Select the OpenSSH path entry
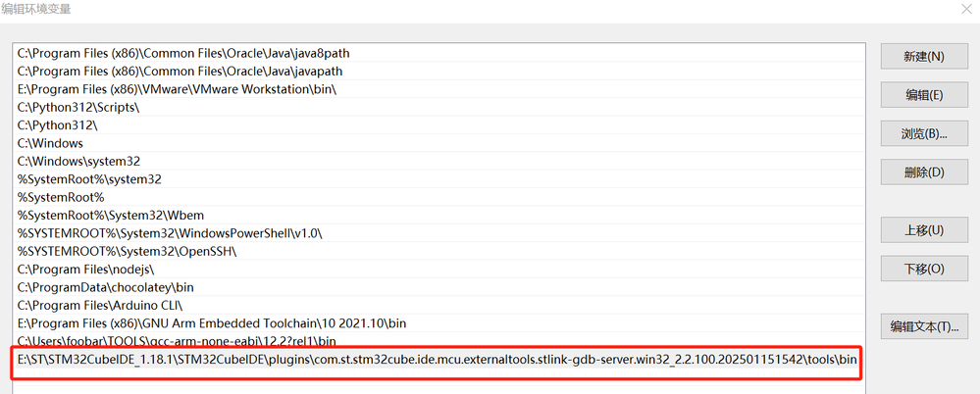 pyautogui.click(x=127, y=251)
